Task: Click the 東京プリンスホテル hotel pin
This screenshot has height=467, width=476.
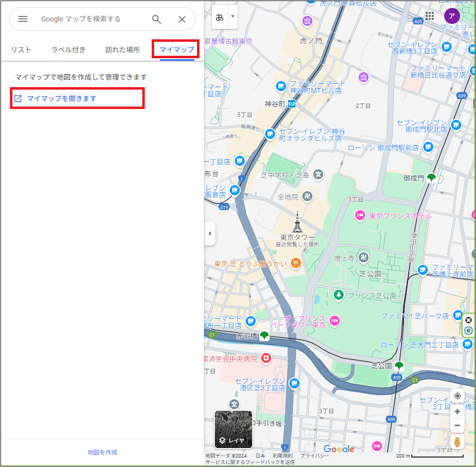Action: (360, 216)
